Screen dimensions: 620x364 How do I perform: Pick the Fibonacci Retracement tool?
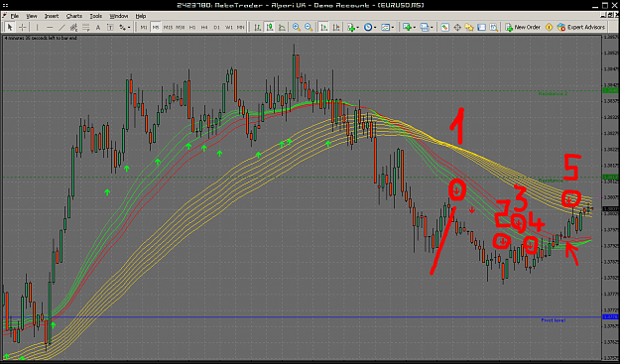pos(85,27)
